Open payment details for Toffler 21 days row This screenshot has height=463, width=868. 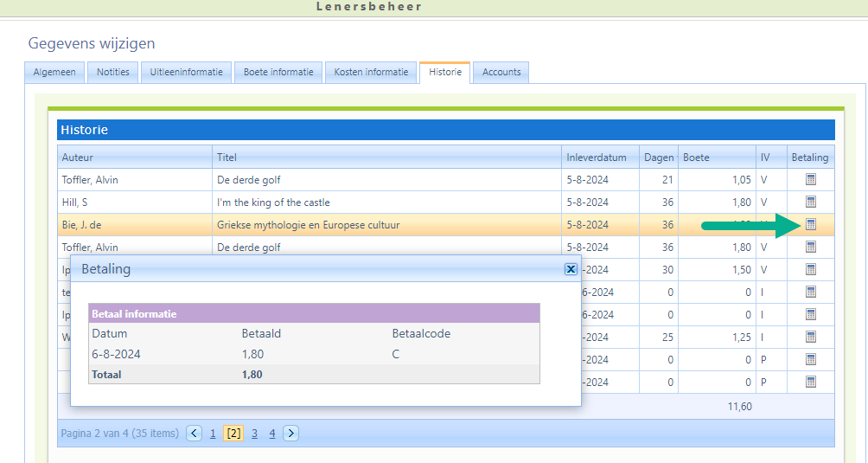coord(810,180)
